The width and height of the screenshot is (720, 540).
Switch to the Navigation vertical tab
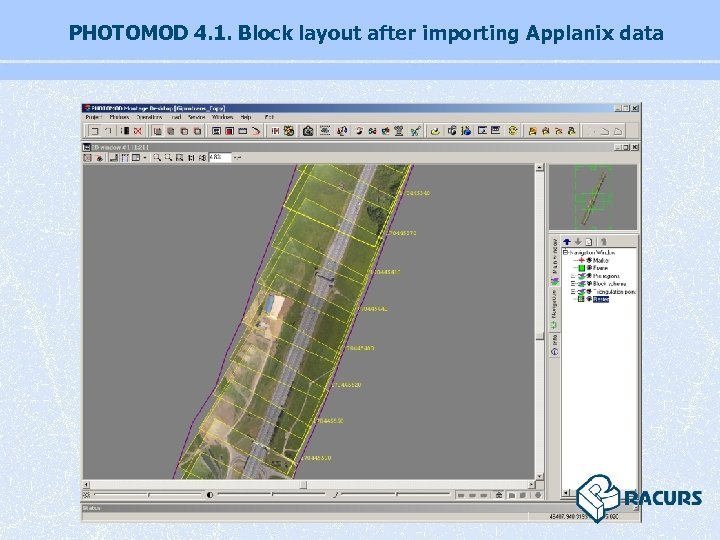click(555, 309)
